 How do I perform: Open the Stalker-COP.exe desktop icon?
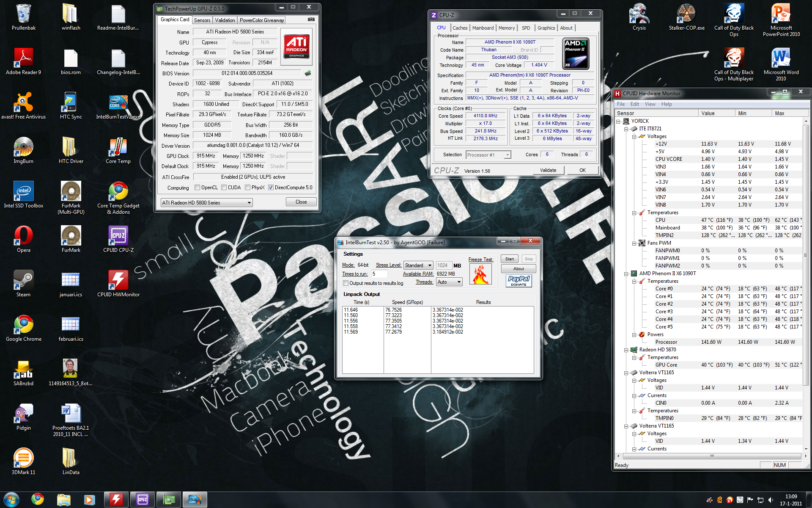click(686, 17)
